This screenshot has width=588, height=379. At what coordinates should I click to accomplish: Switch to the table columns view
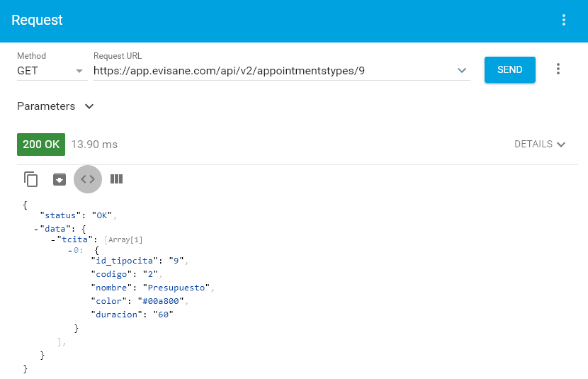click(x=116, y=179)
